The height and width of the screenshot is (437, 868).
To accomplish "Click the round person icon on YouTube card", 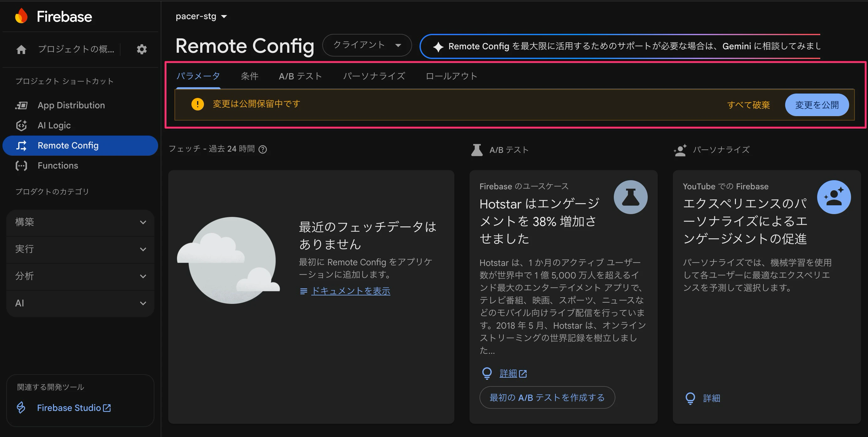I will pyautogui.click(x=834, y=197).
